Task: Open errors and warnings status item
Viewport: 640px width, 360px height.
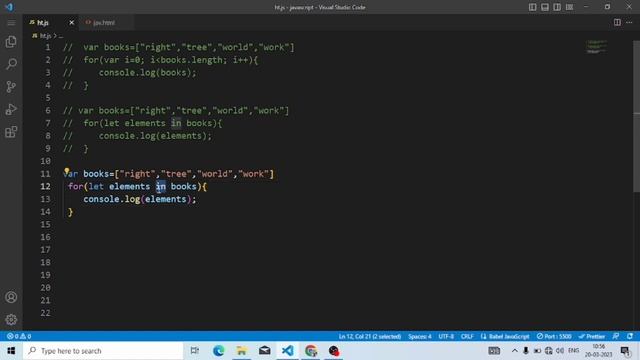Action: click(19, 336)
